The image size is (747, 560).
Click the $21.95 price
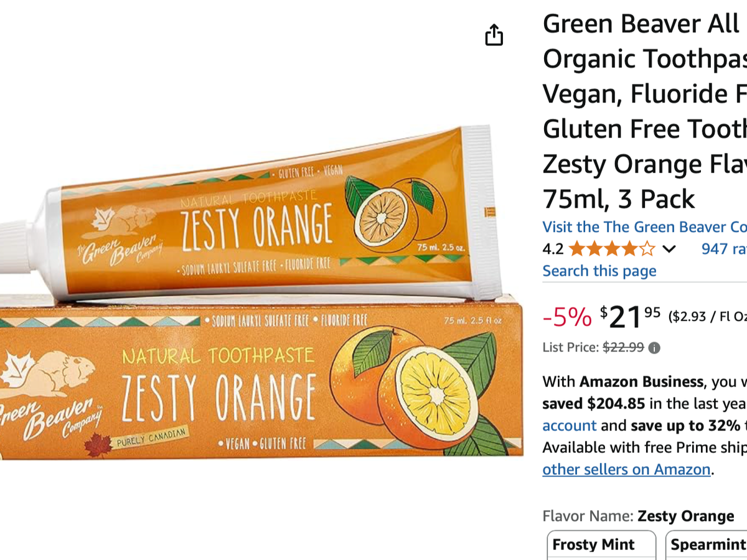coord(630,317)
